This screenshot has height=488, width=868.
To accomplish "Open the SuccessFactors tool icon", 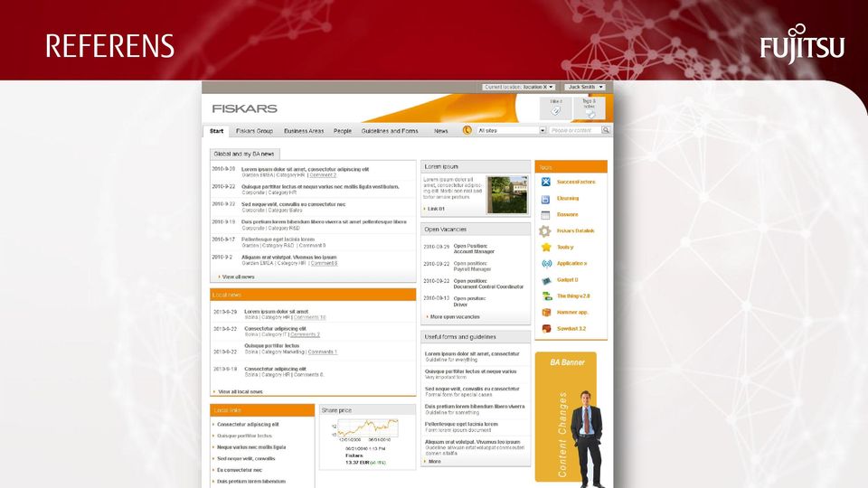I will point(546,182).
